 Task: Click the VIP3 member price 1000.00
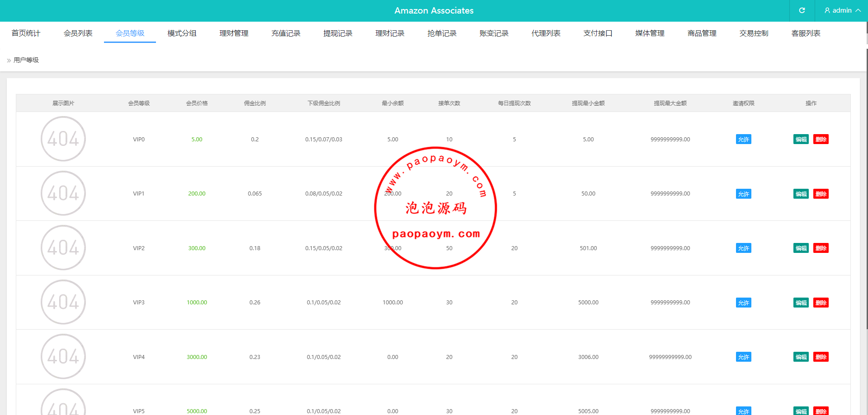click(197, 302)
